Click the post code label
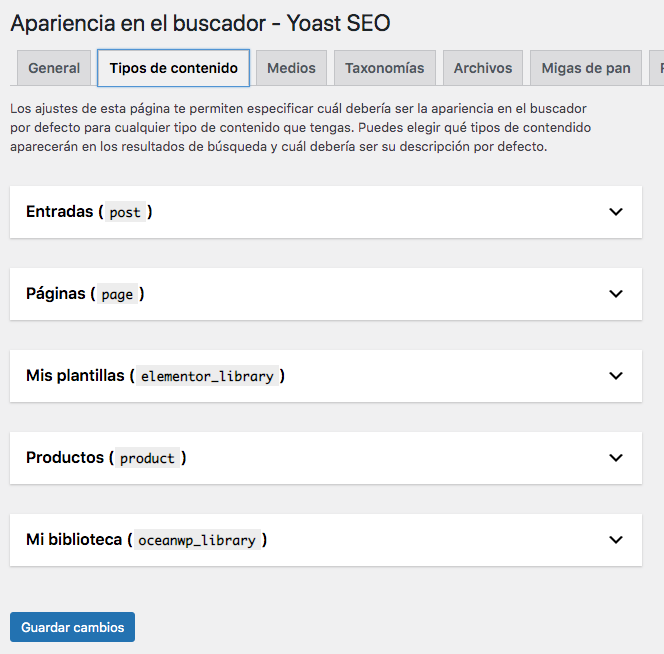Screen dimensions: 664x654 [x=125, y=212]
